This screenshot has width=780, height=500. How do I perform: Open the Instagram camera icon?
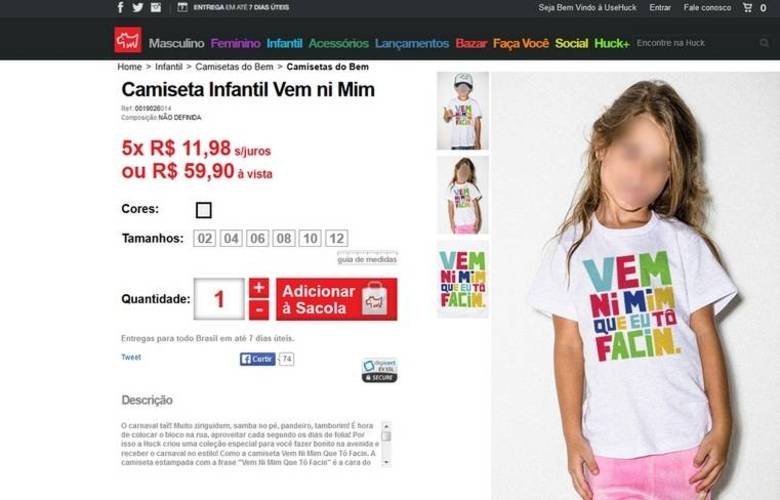156,7
